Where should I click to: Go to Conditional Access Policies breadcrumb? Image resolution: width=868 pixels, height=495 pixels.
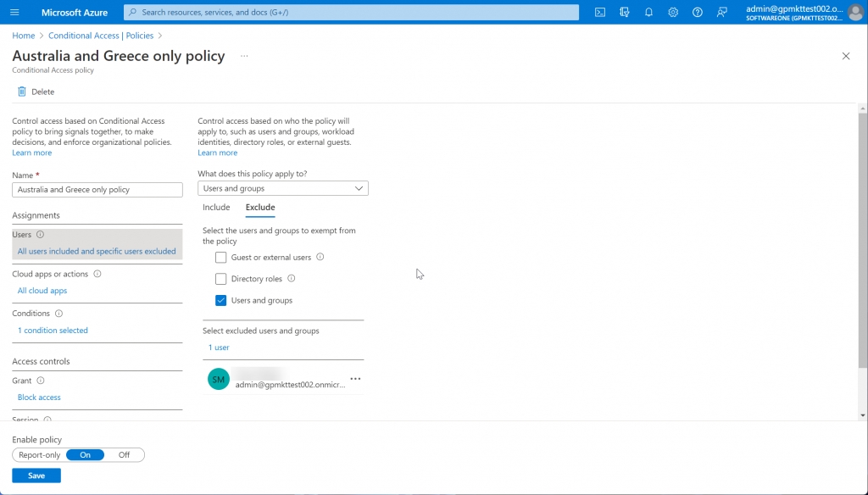[x=101, y=36]
